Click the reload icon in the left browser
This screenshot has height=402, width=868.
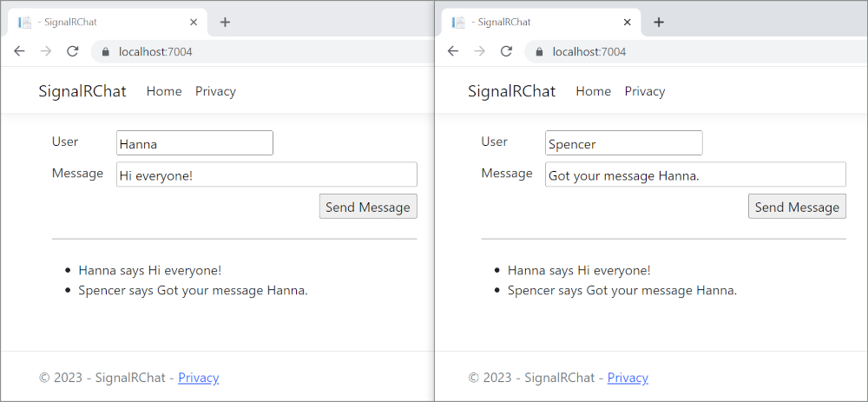point(73,51)
